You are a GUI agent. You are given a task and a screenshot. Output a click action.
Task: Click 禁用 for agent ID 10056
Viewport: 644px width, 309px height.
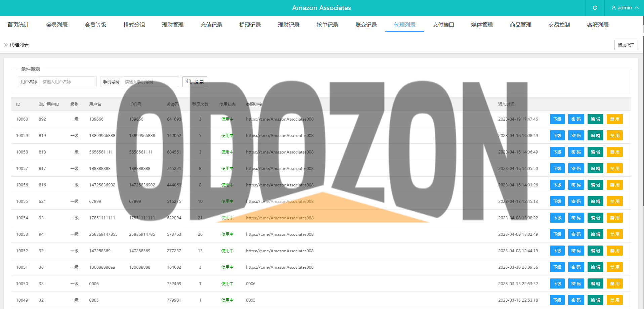click(x=614, y=185)
